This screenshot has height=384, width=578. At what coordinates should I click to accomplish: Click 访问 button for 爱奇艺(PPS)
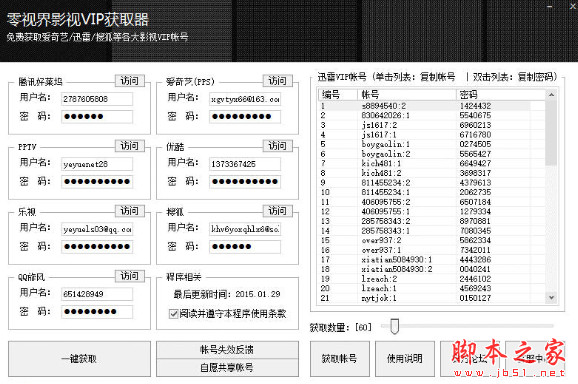point(277,81)
